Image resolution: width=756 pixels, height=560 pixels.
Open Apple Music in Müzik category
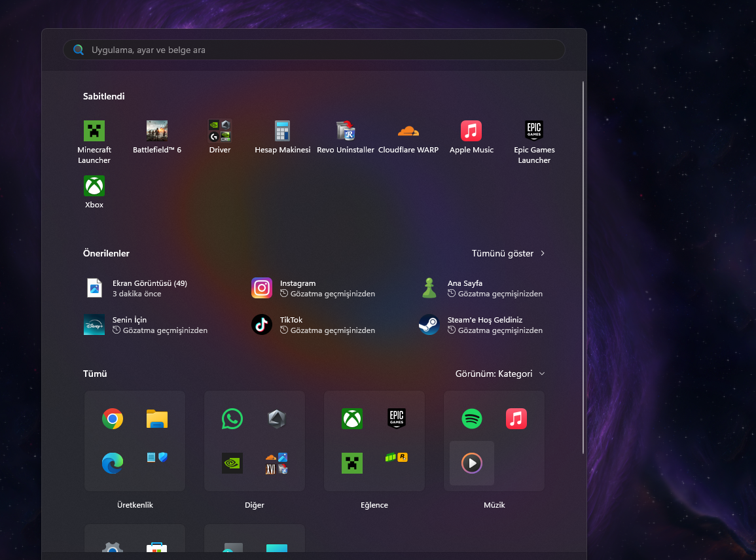[x=516, y=419]
